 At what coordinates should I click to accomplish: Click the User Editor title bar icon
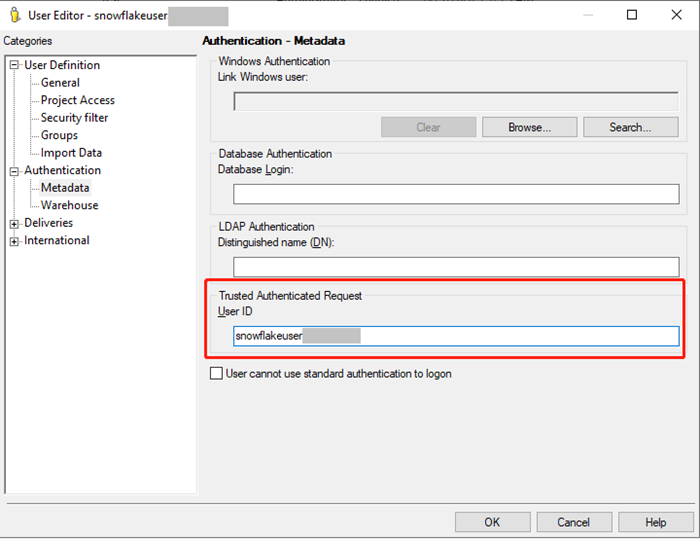point(13,15)
